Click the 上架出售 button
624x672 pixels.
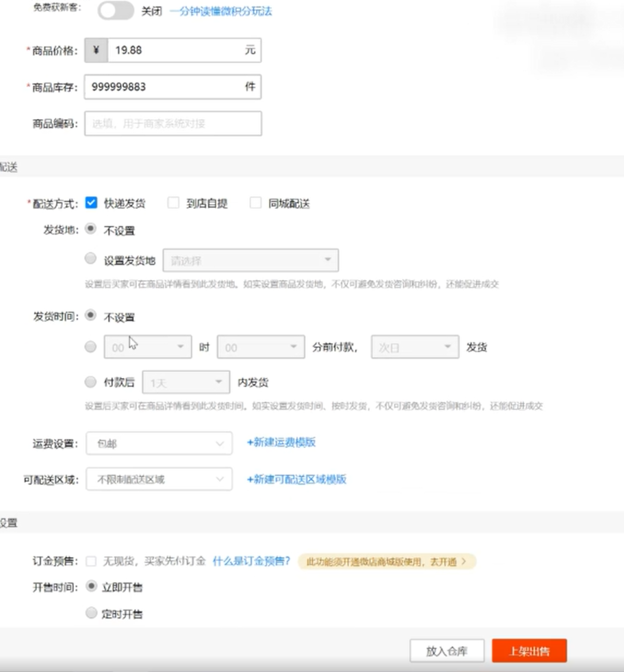tap(529, 651)
